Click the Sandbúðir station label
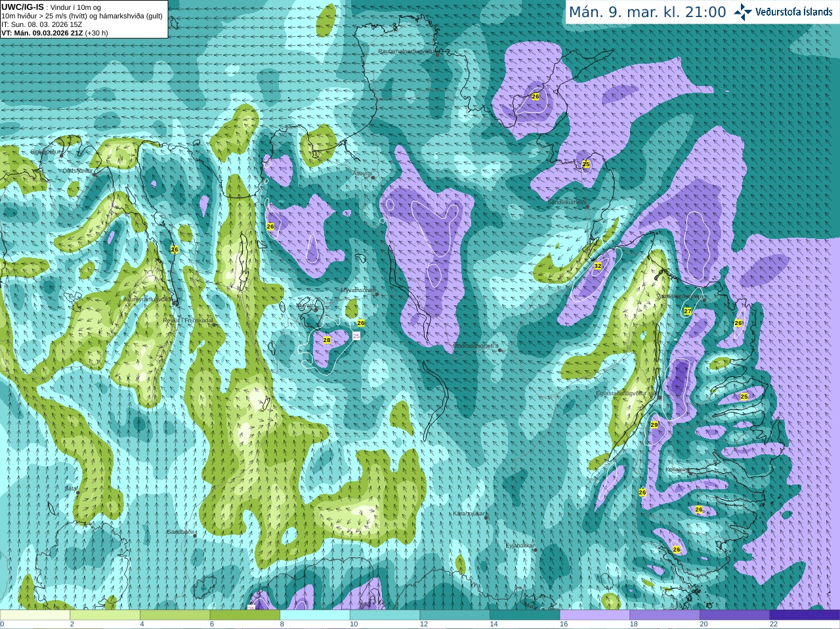Screen dimensions: 840x629 tap(179, 531)
